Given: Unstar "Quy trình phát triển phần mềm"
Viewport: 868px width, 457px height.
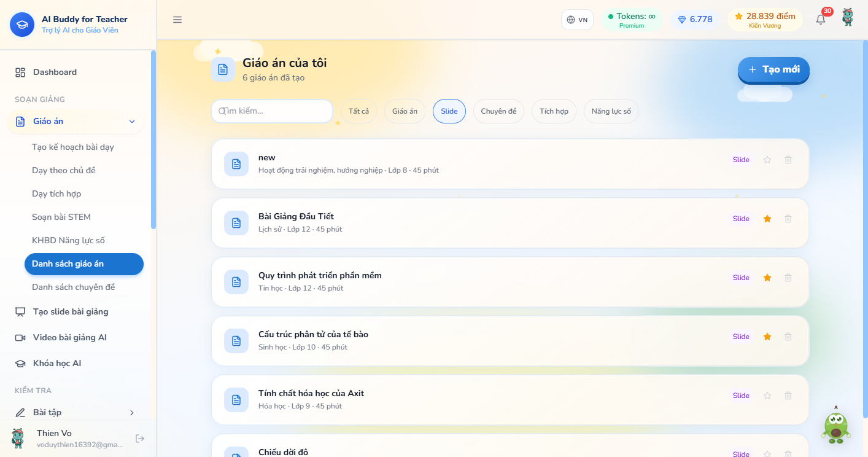Looking at the screenshot, I should click(x=767, y=278).
